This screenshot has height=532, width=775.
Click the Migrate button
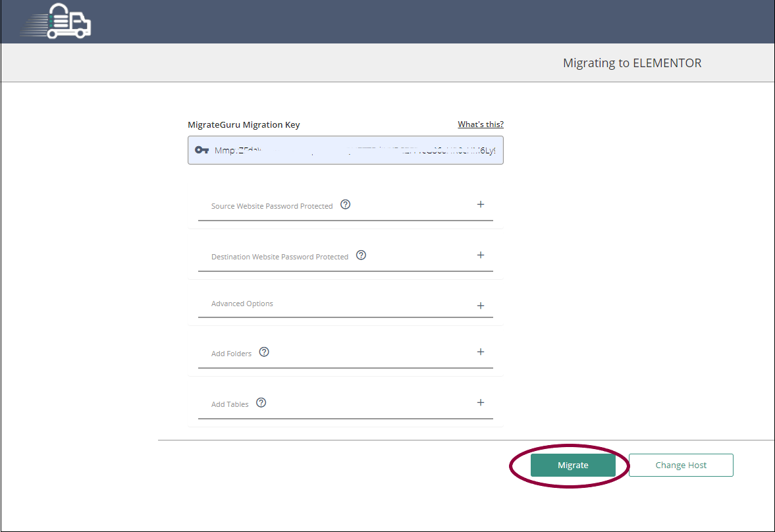573,465
